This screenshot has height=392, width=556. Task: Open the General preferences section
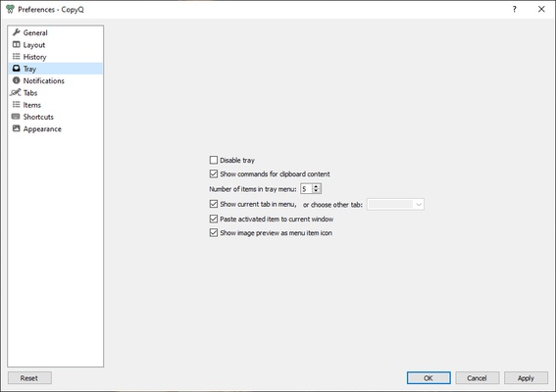tap(55, 32)
